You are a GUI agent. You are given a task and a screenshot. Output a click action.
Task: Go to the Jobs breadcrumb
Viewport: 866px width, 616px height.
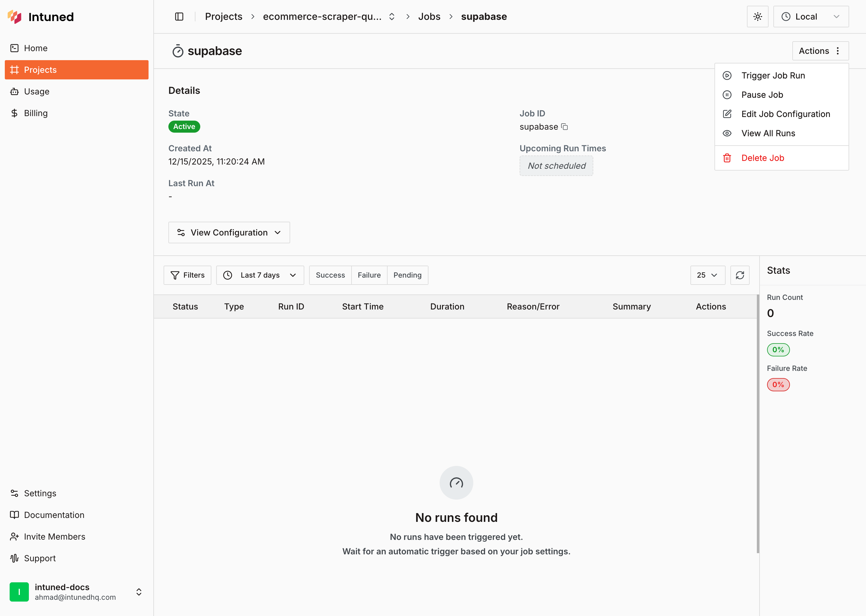click(429, 17)
